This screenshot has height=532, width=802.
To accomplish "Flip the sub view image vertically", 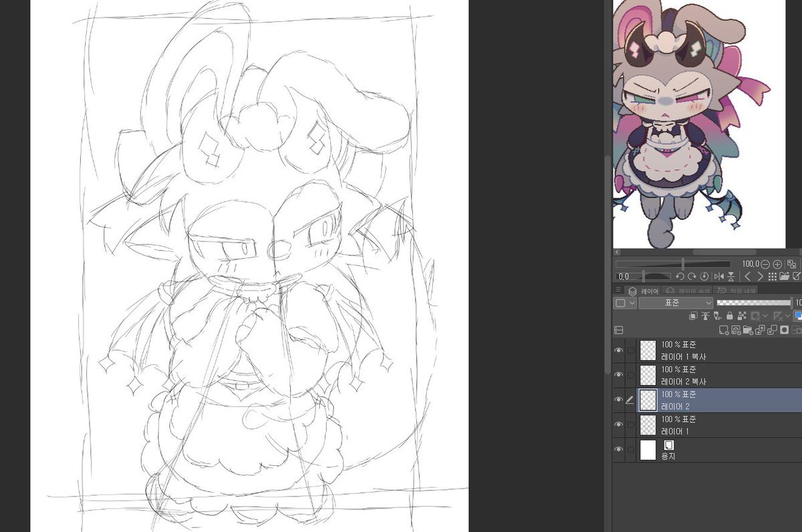I will (731, 276).
